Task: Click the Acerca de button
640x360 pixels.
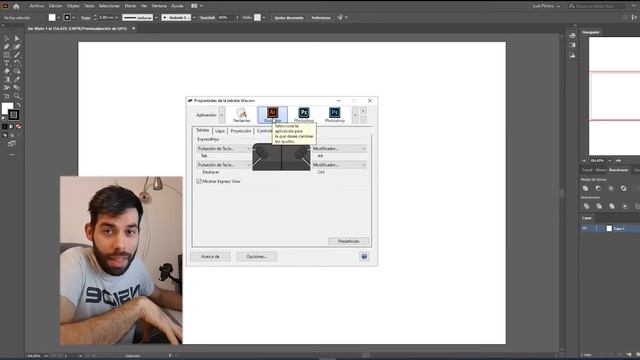Action: 210,256
